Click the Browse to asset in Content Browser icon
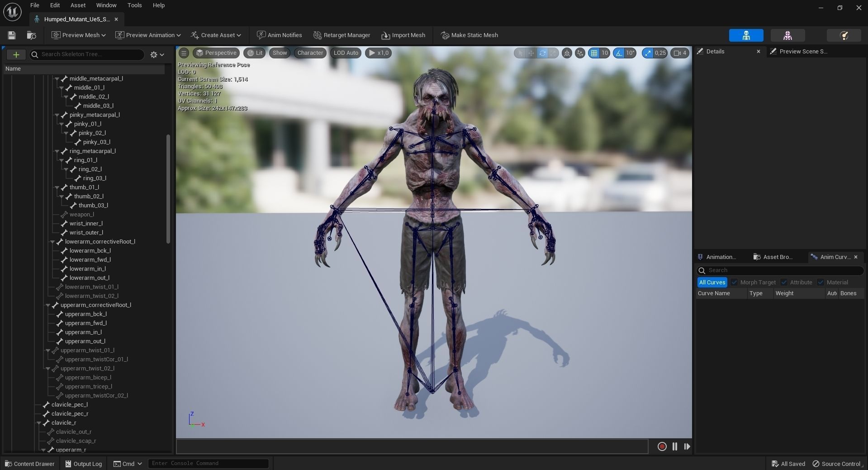This screenshot has width=868, height=470. click(x=31, y=35)
